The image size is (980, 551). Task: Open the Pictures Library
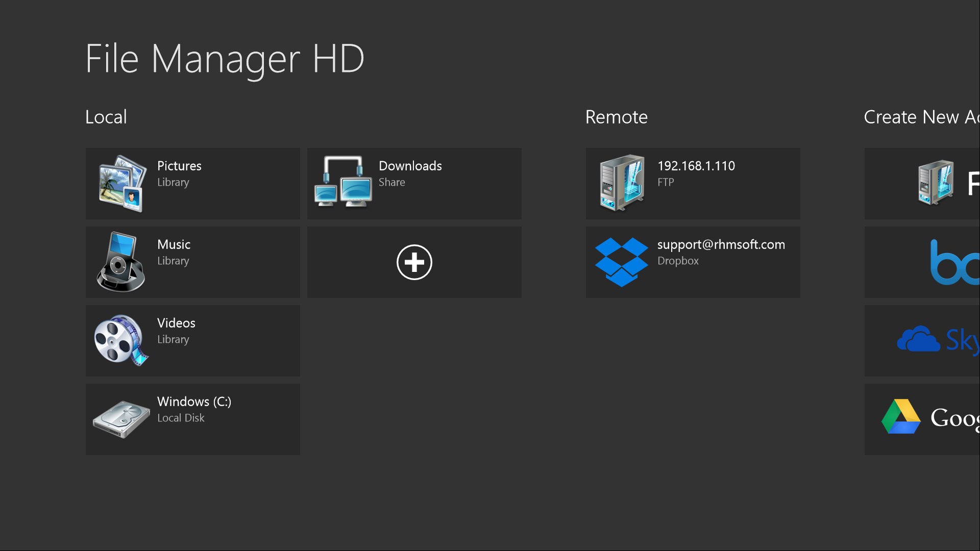coord(193,184)
